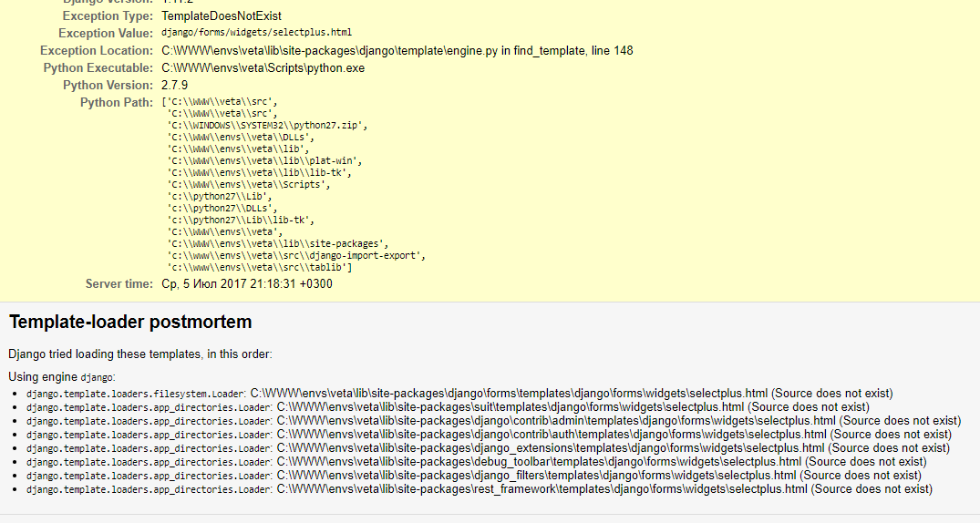
Task: Click the Exception Location engine.py path
Action: click(x=397, y=51)
